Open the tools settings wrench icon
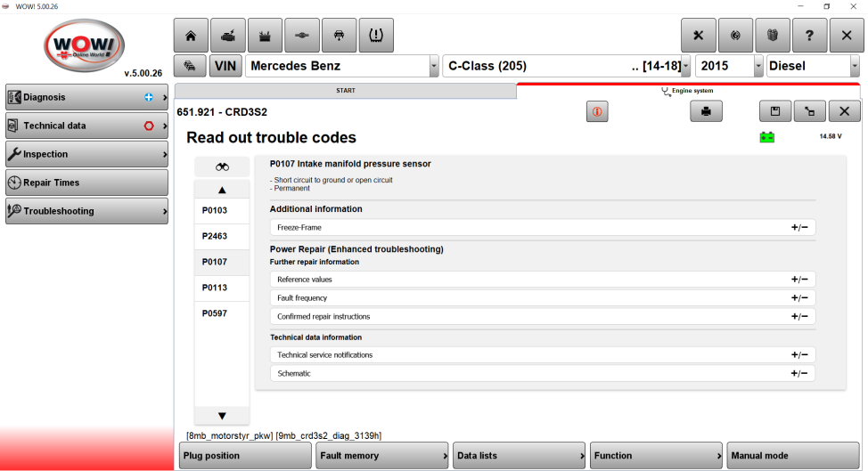Viewport: 868px width, 471px height. 698,36
